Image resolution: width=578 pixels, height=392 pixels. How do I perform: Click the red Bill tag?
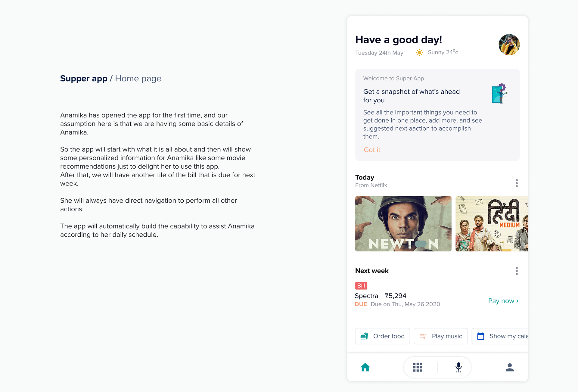(x=361, y=286)
